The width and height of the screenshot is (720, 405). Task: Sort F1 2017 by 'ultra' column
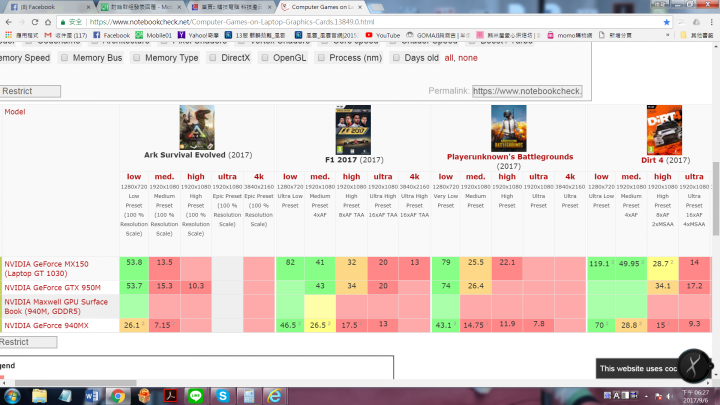(382, 177)
